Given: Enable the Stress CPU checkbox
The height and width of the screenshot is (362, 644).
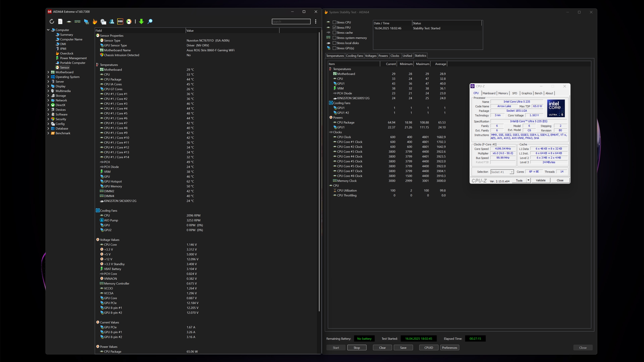Looking at the screenshot, I should [x=334, y=22].
